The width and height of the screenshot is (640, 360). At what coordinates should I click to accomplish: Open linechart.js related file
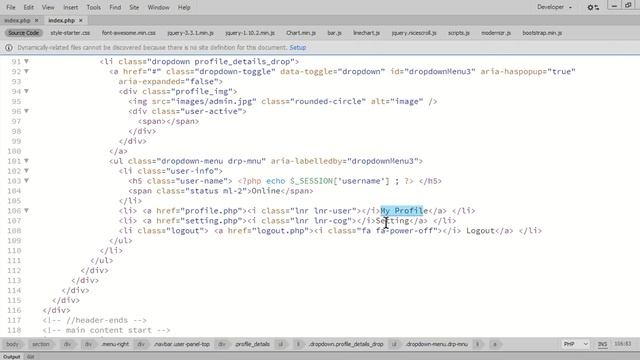[366, 33]
